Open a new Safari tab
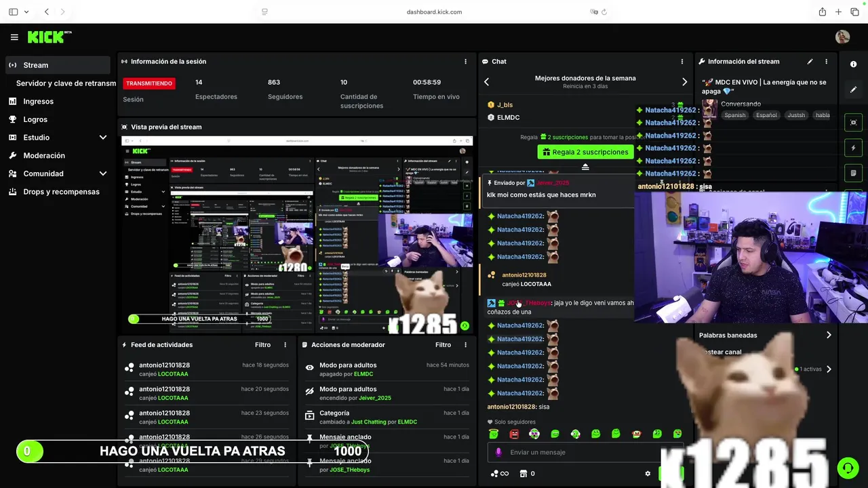Screen dimensions: 868x488 [x=839, y=12]
